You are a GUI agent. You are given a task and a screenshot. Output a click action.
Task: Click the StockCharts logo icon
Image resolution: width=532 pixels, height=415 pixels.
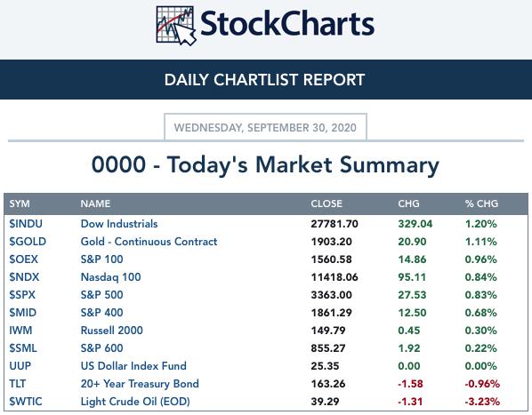tap(176, 26)
